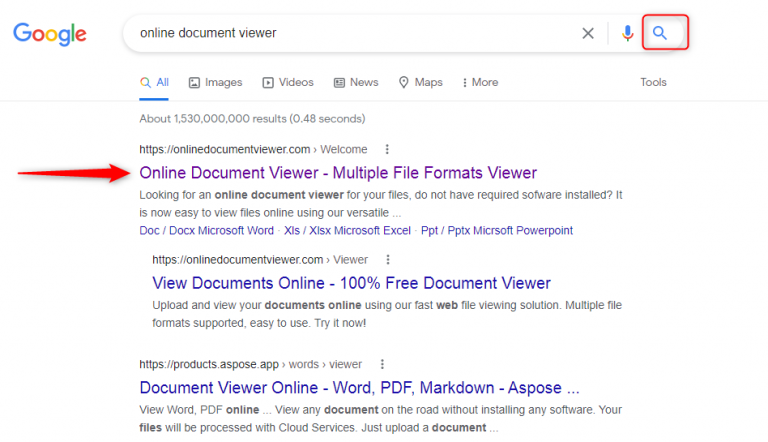Open the Tools filter options
This screenshot has height=442, width=768.
pyautogui.click(x=653, y=82)
